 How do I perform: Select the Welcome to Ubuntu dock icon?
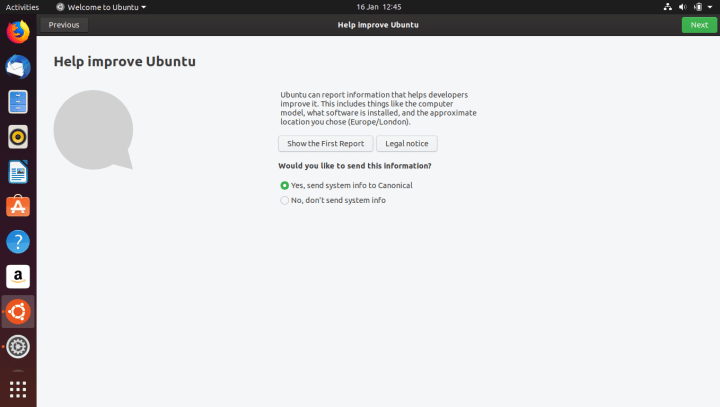18,311
